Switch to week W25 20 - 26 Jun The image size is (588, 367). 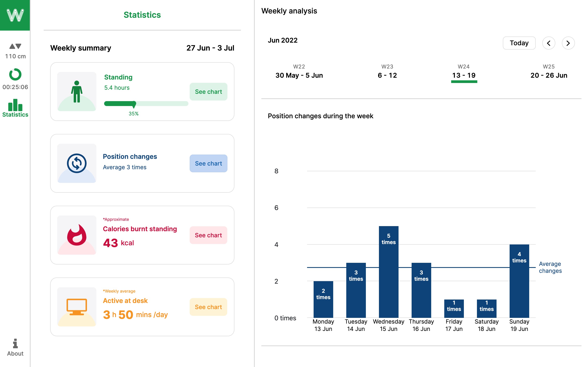548,72
